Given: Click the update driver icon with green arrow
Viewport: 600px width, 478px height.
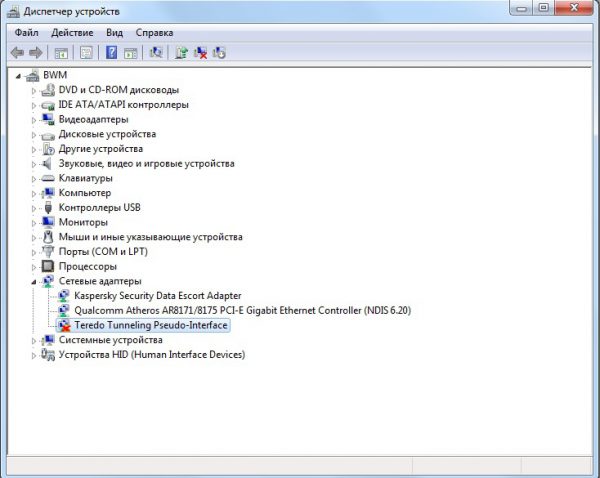Looking at the screenshot, I should tap(181, 52).
